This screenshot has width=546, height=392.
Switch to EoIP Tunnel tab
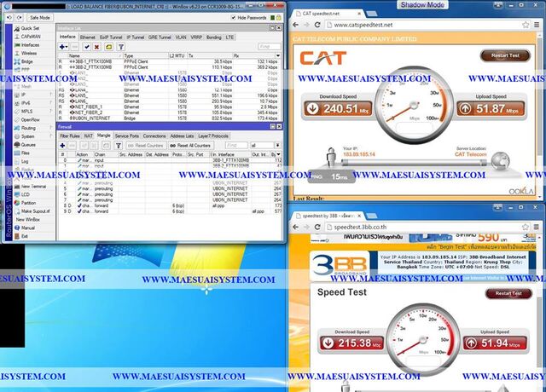coord(111,37)
